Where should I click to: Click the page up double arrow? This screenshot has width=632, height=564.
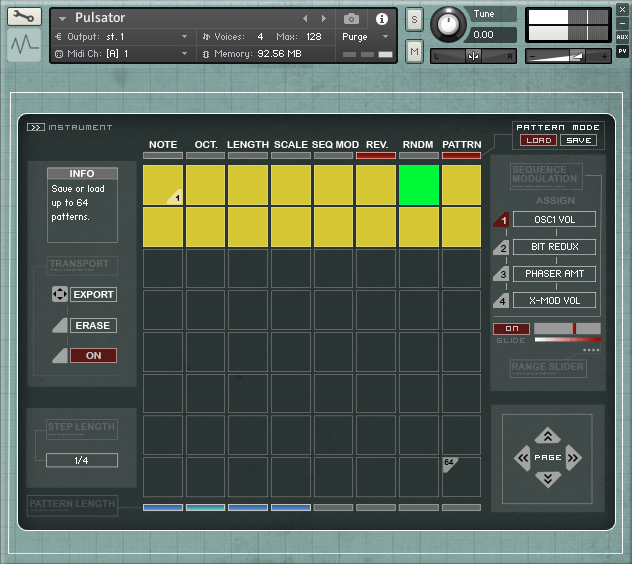pos(547,436)
